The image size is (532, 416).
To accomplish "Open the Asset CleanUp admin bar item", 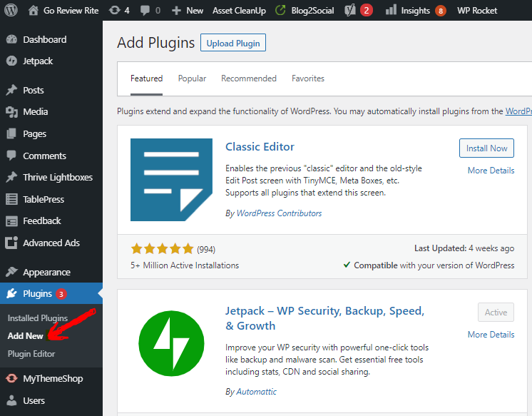I will (239, 11).
